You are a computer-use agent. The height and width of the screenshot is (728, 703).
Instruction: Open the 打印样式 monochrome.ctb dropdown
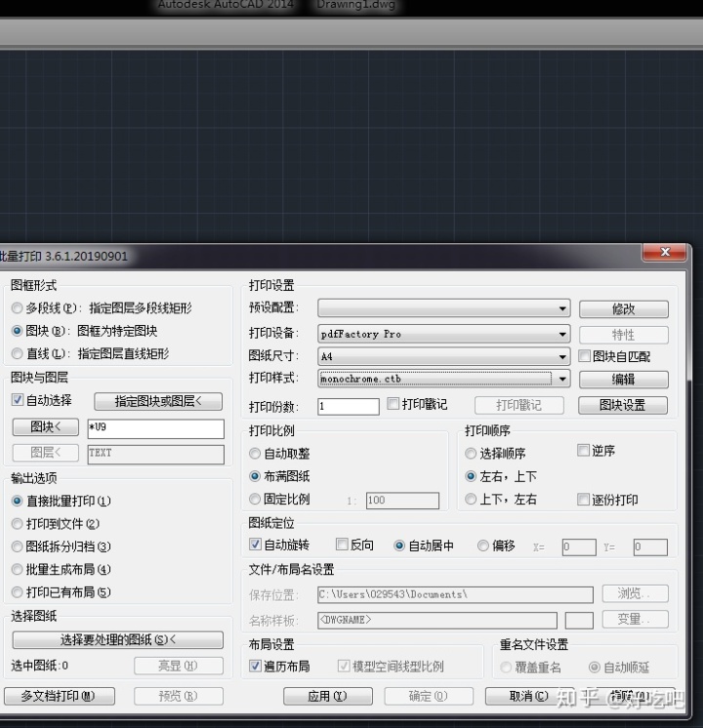[x=443, y=379]
